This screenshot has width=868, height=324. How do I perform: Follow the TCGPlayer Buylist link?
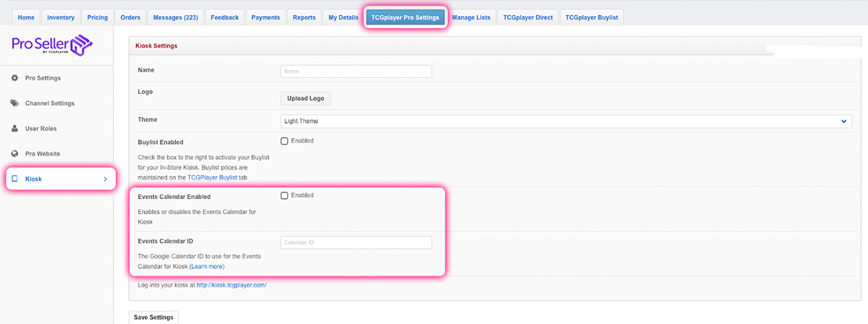point(212,176)
